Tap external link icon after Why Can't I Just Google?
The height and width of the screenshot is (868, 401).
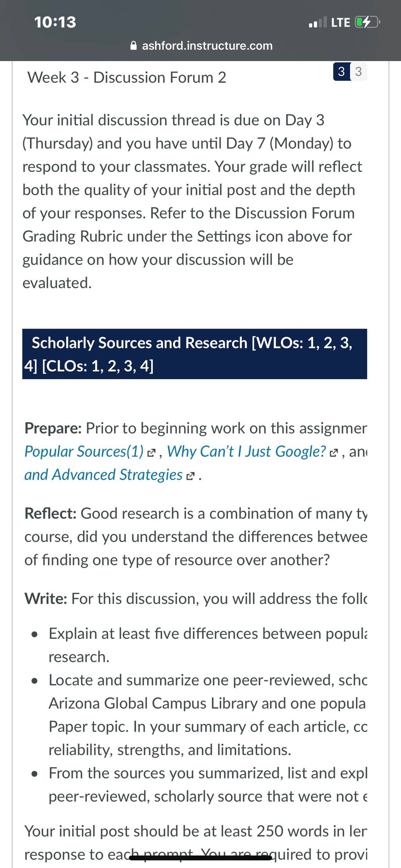333,454
